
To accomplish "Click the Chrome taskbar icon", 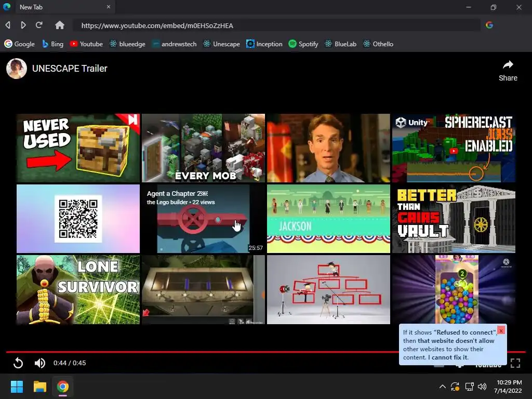I will click(63, 387).
